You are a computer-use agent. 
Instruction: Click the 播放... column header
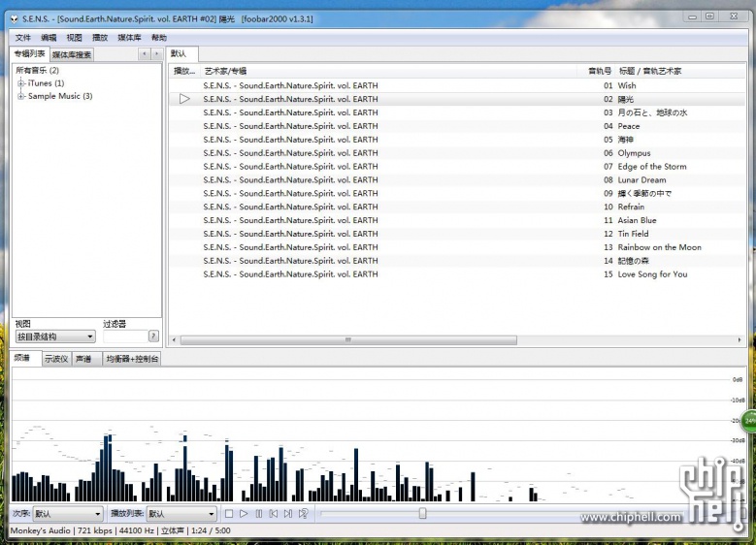coord(184,72)
